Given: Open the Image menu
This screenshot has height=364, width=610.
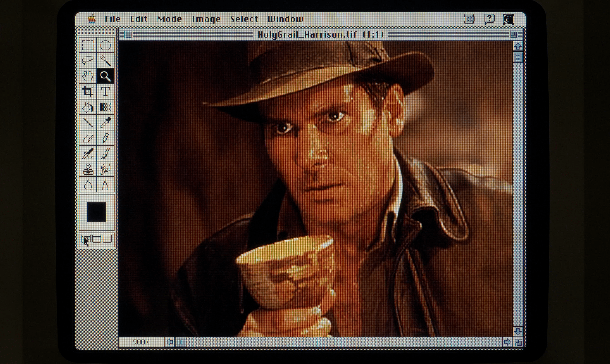Looking at the screenshot, I should (x=206, y=19).
